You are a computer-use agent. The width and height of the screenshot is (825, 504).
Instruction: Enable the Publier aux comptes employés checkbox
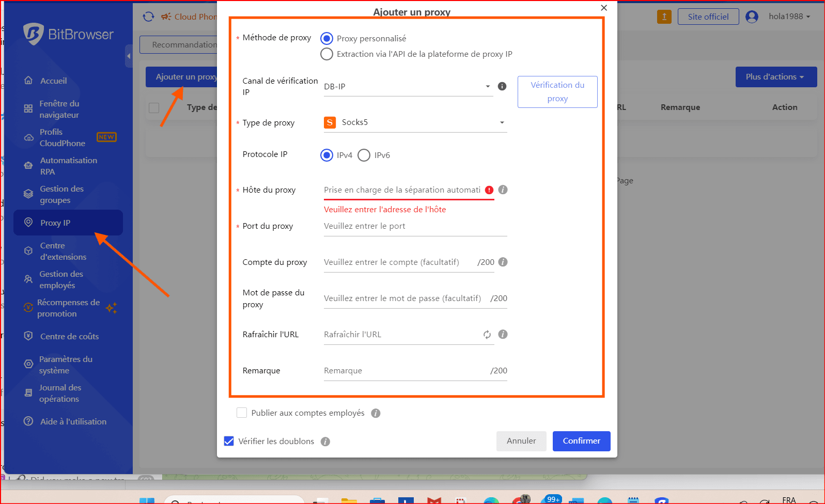(241, 413)
